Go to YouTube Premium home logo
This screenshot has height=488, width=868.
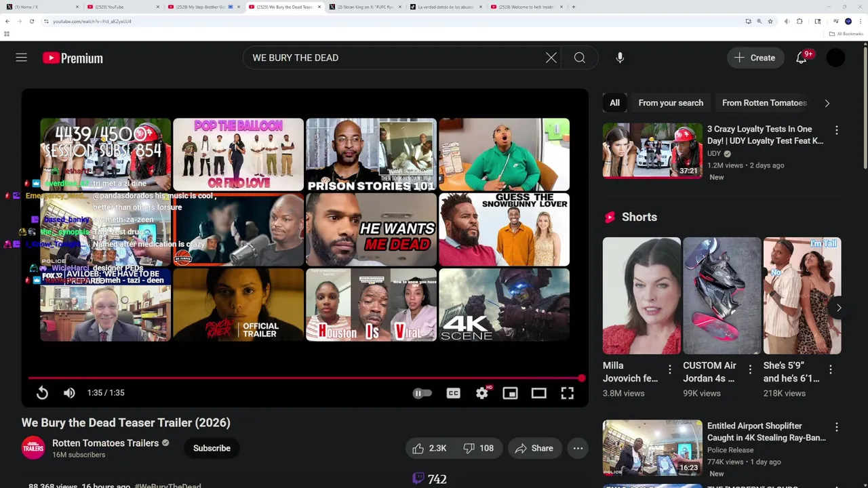pyautogui.click(x=73, y=58)
